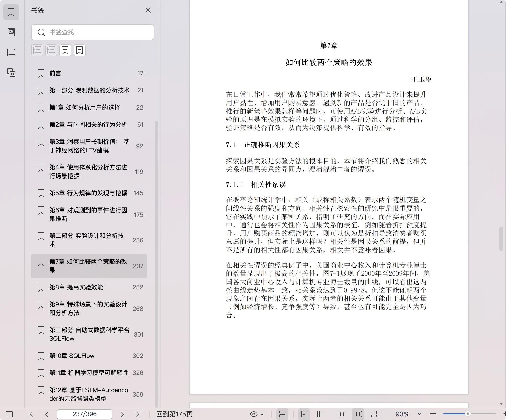Go to 第2章 与时间相关的行为分析
The width and height of the screenshot is (506, 420).
click(x=89, y=125)
